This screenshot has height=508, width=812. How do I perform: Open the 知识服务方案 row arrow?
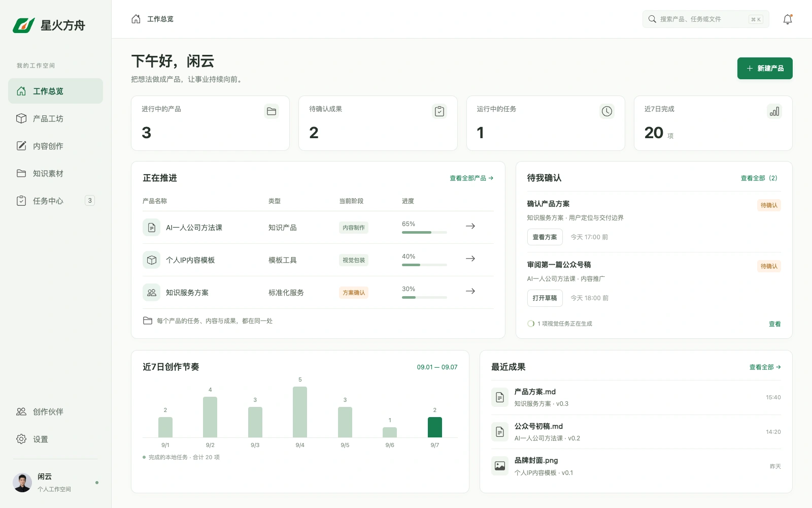point(470,291)
